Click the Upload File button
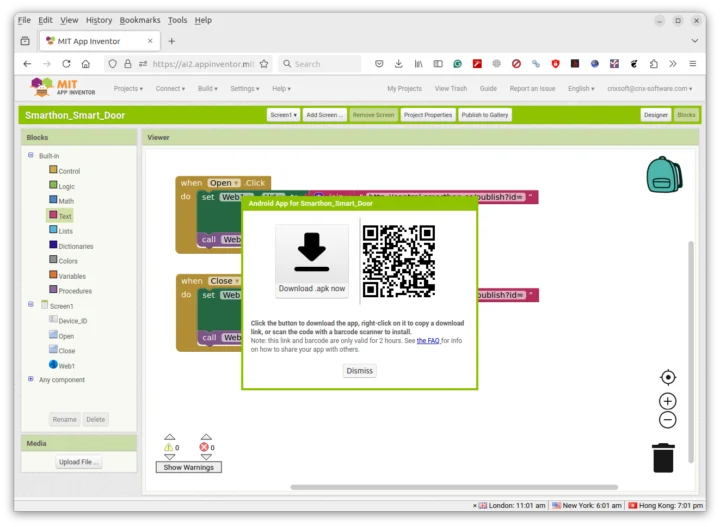This screenshot has width=720, height=527. click(x=79, y=462)
